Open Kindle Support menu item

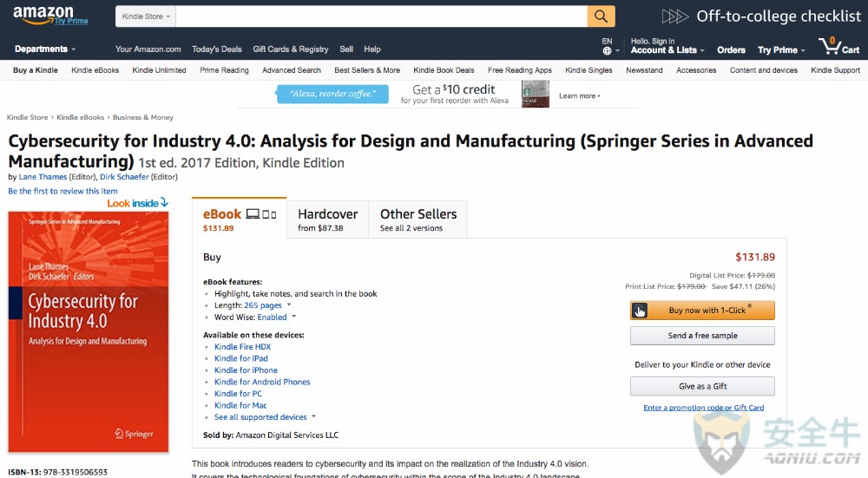835,70
